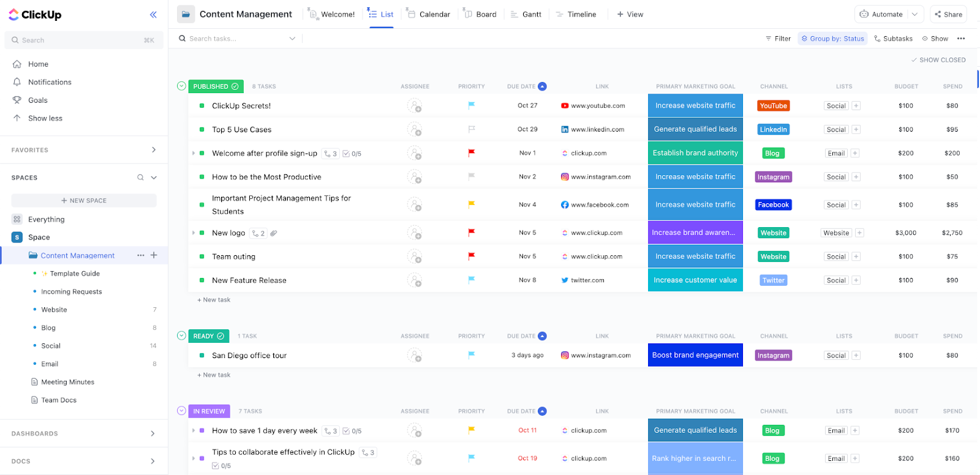980x475 pixels.
Task: Switch to the Board view tab
Action: (x=480, y=14)
